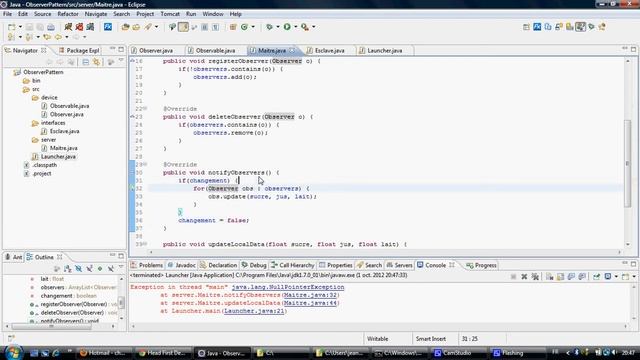This screenshot has width=640, height=360.
Task: Open the Navigate menu
Action: [x=96, y=14]
